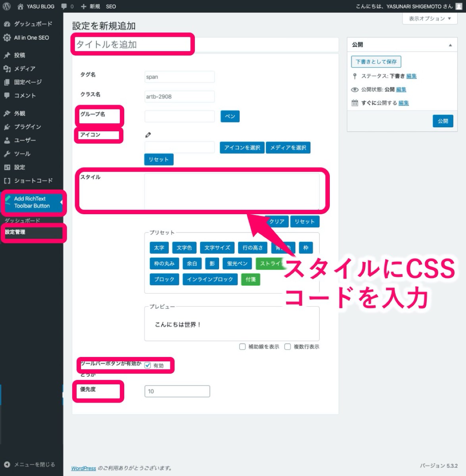The image size is (466, 476).
Task: Click the 固定ページ pages icon
Action: pos(7,82)
